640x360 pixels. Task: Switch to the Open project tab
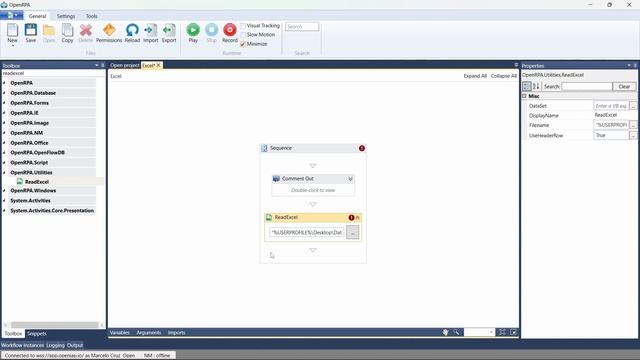tap(124, 65)
